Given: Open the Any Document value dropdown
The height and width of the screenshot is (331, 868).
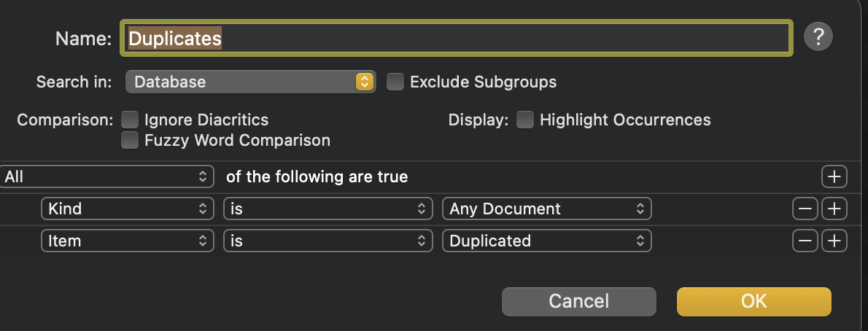Looking at the screenshot, I should [x=546, y=209].
